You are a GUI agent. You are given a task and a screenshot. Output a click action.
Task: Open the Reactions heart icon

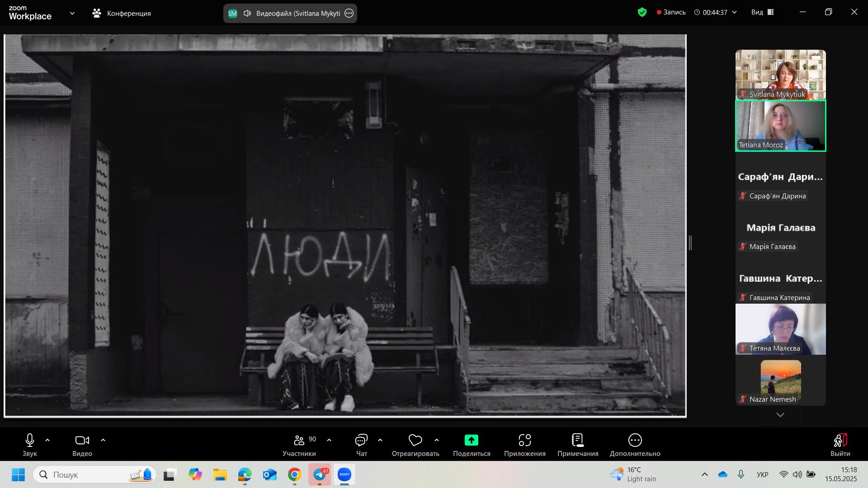415,440
